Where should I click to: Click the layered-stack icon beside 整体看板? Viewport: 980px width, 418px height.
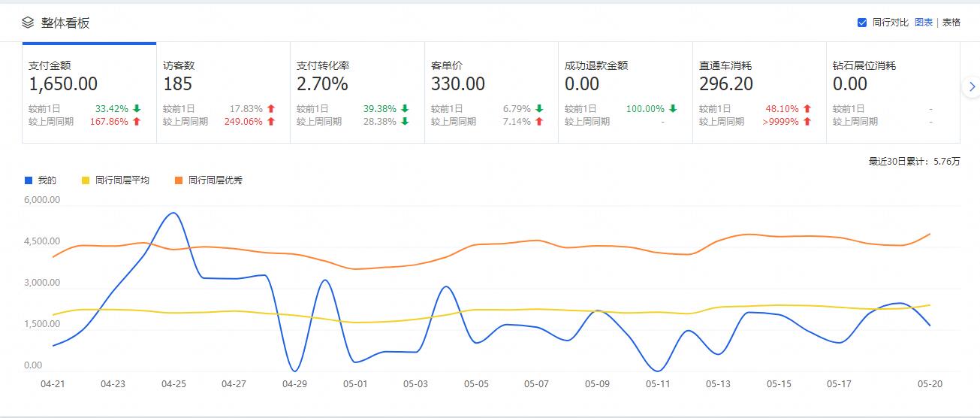pyautogui.click(x=28, y=23)
